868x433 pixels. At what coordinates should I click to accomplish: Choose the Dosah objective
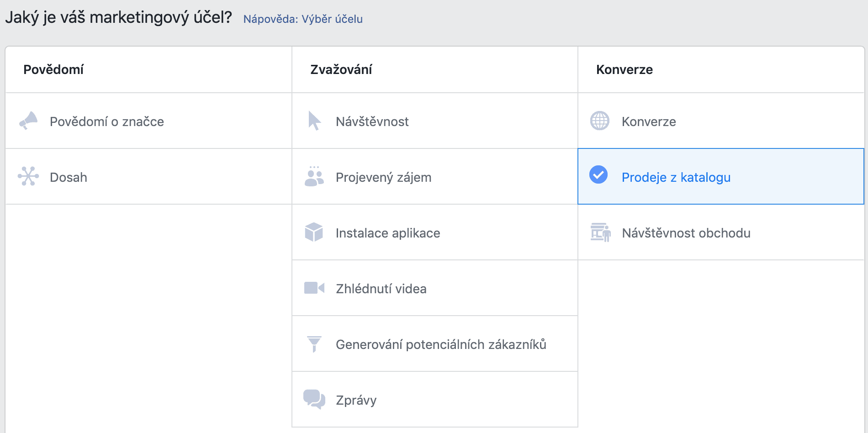coord(69,177)
